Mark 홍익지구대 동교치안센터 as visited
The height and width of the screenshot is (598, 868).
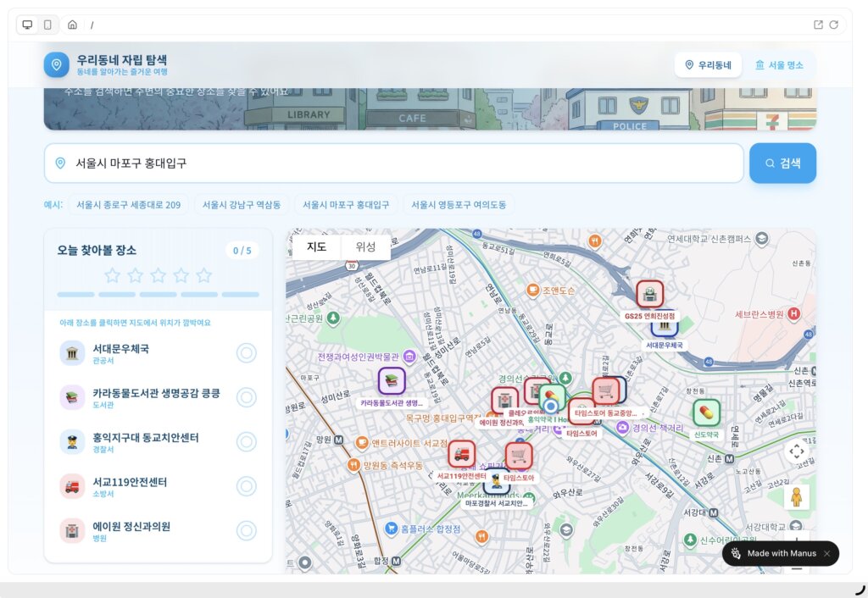point(246,442)
